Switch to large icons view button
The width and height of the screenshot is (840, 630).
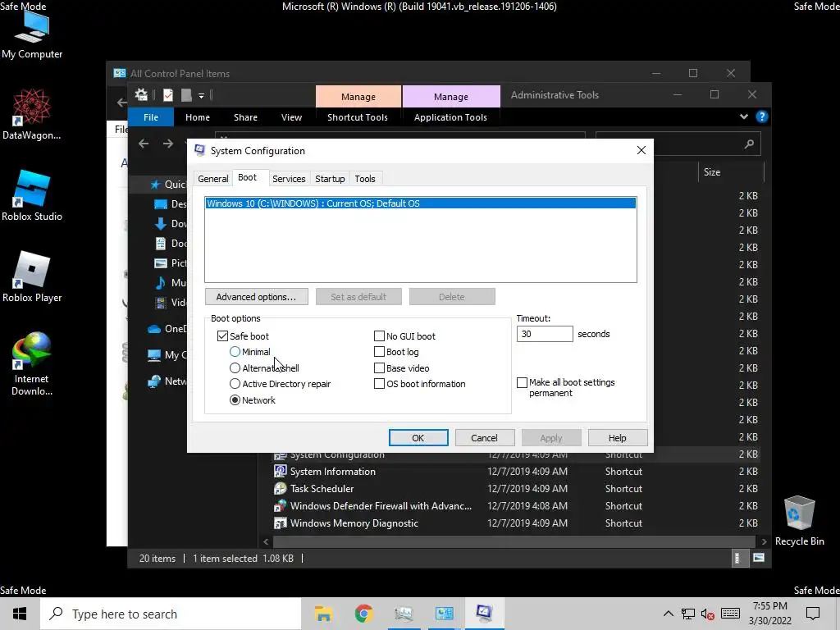click(759, 558)
